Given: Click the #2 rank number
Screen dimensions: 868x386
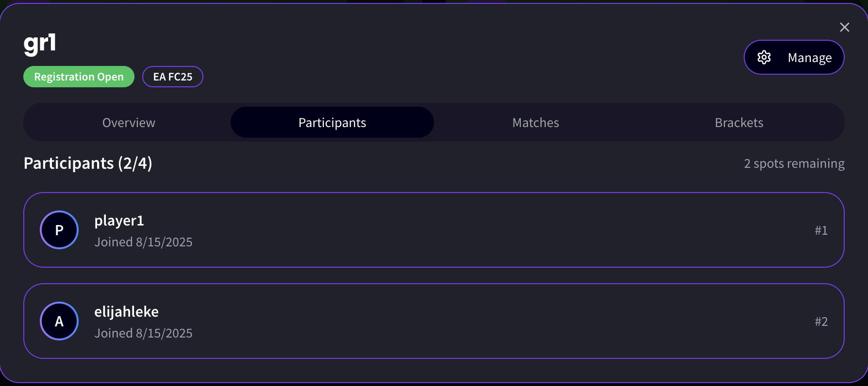Looking at the screenshot, I should (x=821, y=322).
